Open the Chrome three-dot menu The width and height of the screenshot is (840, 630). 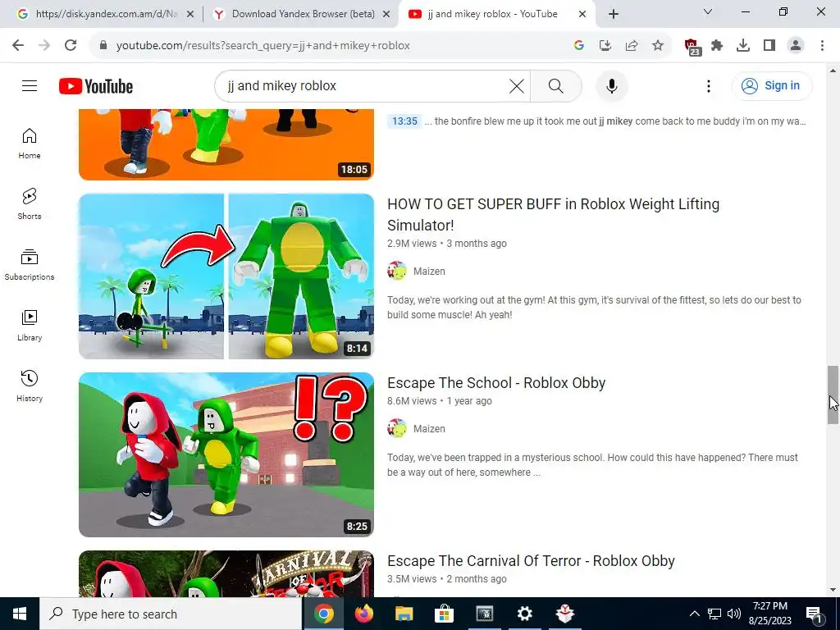point(822,46)
